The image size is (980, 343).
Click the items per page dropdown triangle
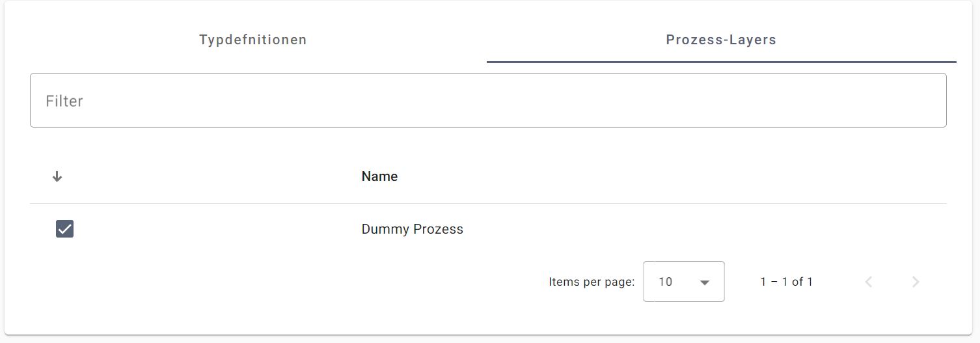pos(704,282)
